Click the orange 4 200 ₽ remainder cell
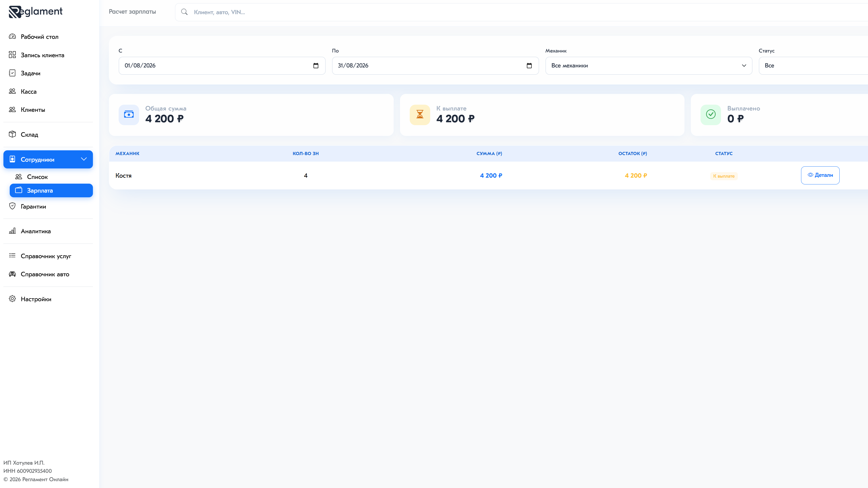868x488 pixels. tap(636, 176)
